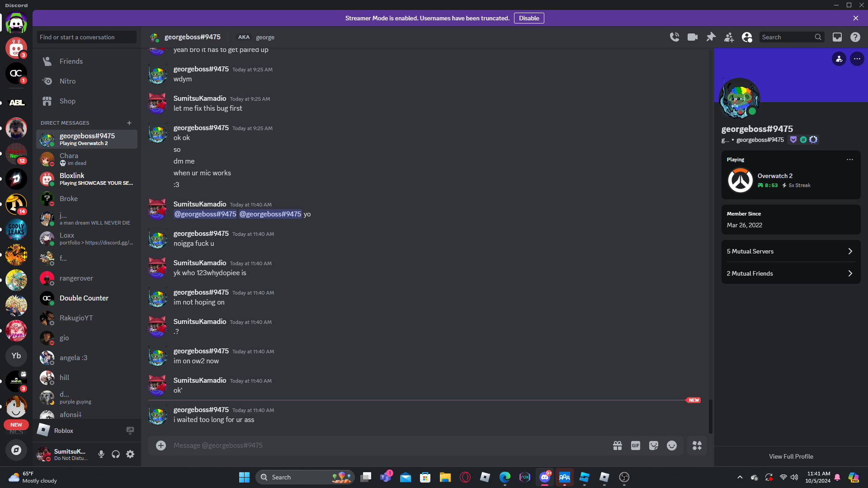Open View Full Profile
Image resolution: width=868 pixels, height=488 pixels.
point(791,456)
